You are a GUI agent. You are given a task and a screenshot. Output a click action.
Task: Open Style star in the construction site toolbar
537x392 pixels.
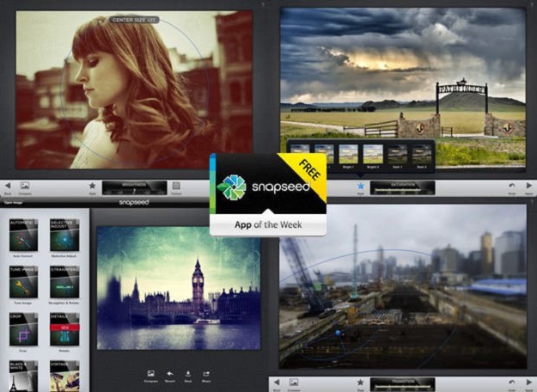tap(360, 384)
